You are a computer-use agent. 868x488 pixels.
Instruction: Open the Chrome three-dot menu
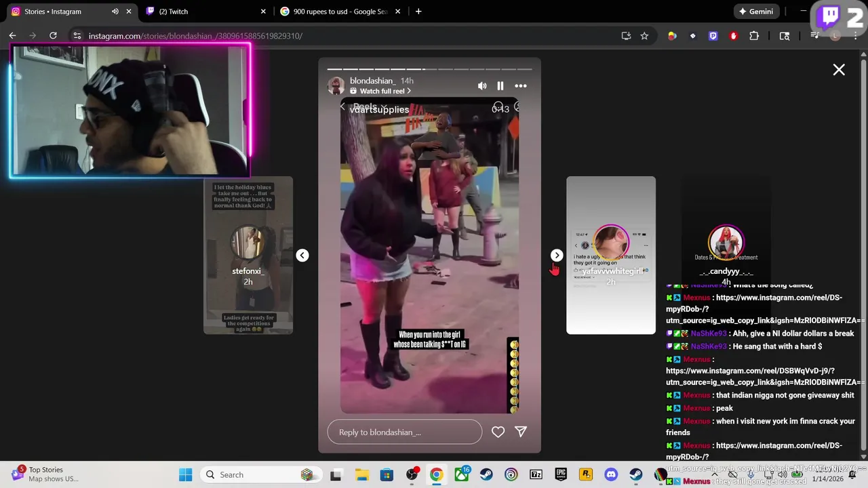(x=854, y=36)
